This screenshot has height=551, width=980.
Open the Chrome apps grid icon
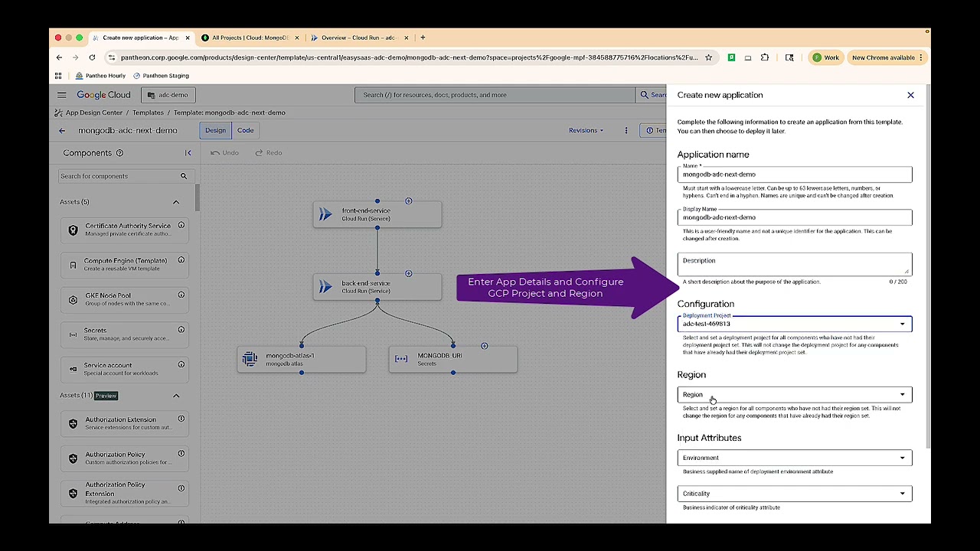(58, 76)
